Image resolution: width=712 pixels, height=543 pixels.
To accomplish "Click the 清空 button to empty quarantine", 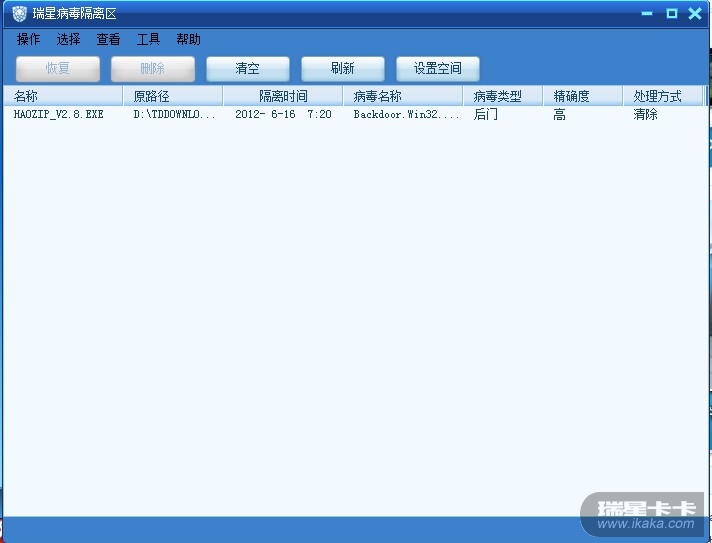I will [x=247, y=69].
